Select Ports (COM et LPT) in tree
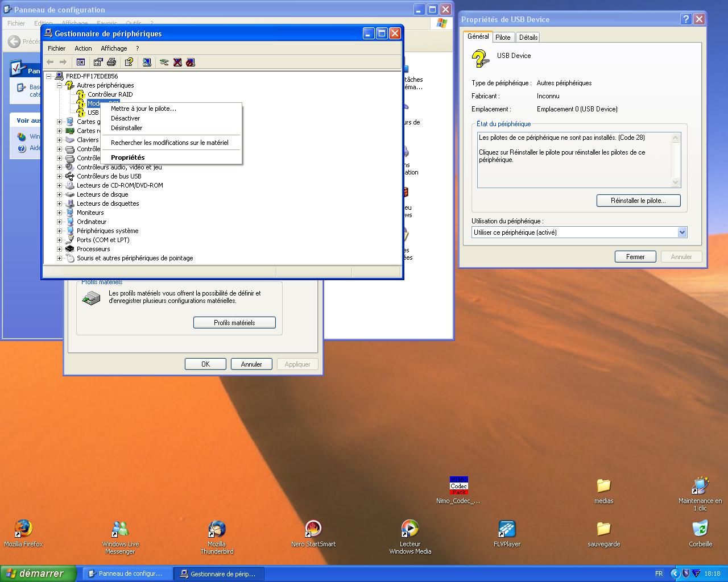Viewport: 728px width, 582px height. pos(103,240)
